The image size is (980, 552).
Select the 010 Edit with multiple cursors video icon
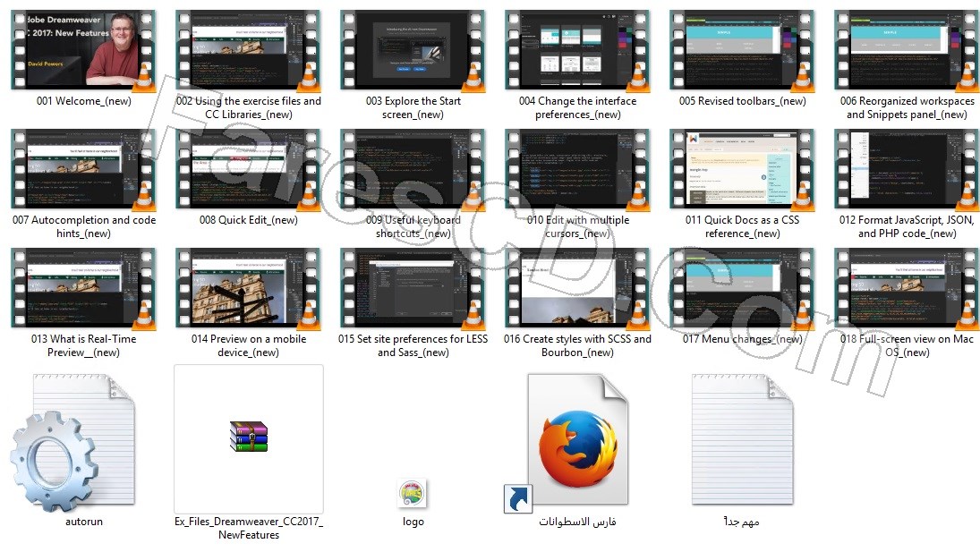577,169
